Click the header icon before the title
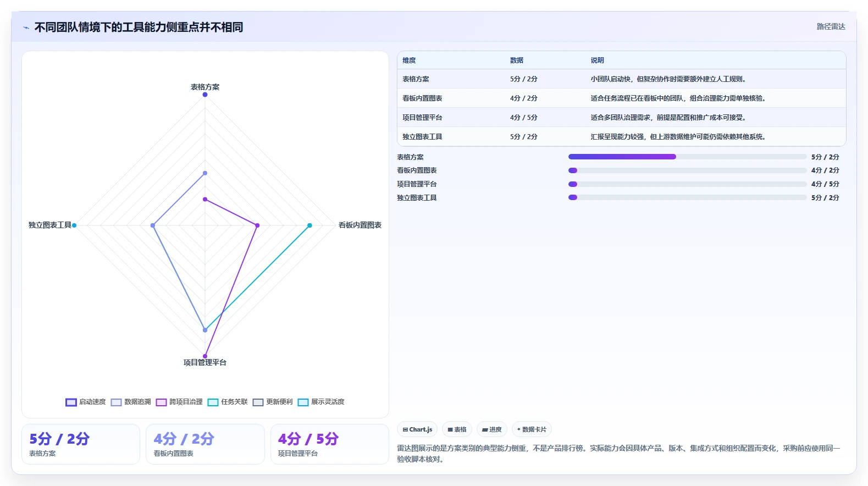Viewport: 868px width, 486px height. point(26,27)
